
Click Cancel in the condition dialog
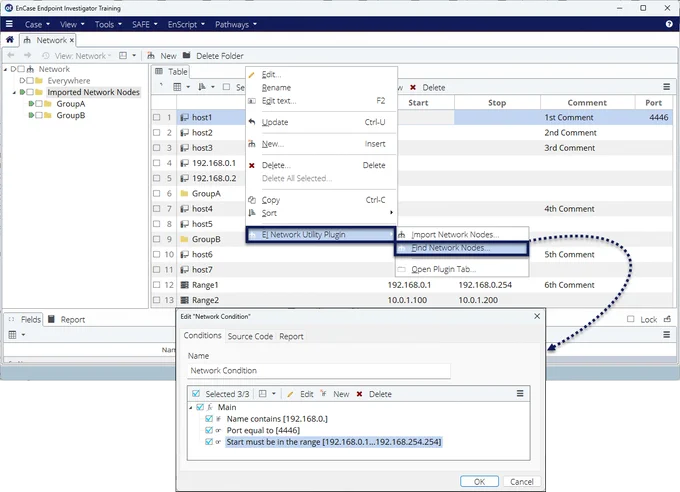tap(522, 482)
